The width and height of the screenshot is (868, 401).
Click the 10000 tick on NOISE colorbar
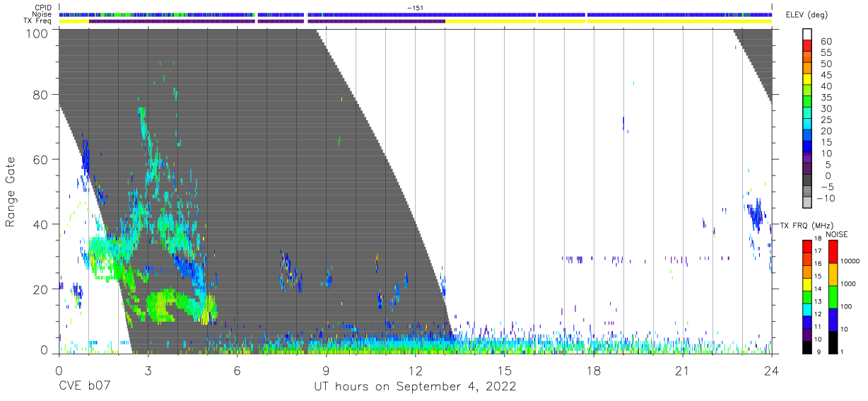click(x=851, y=261)
